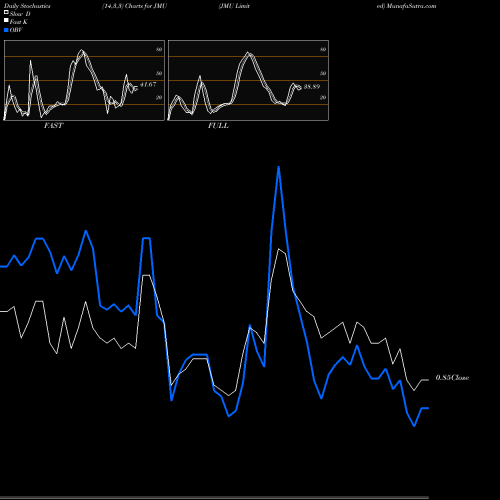This screenshot has height=500, width=500.
Task: Click the 'Slow D' legend label
Action: pyautogui.click(x=20, y=14)
